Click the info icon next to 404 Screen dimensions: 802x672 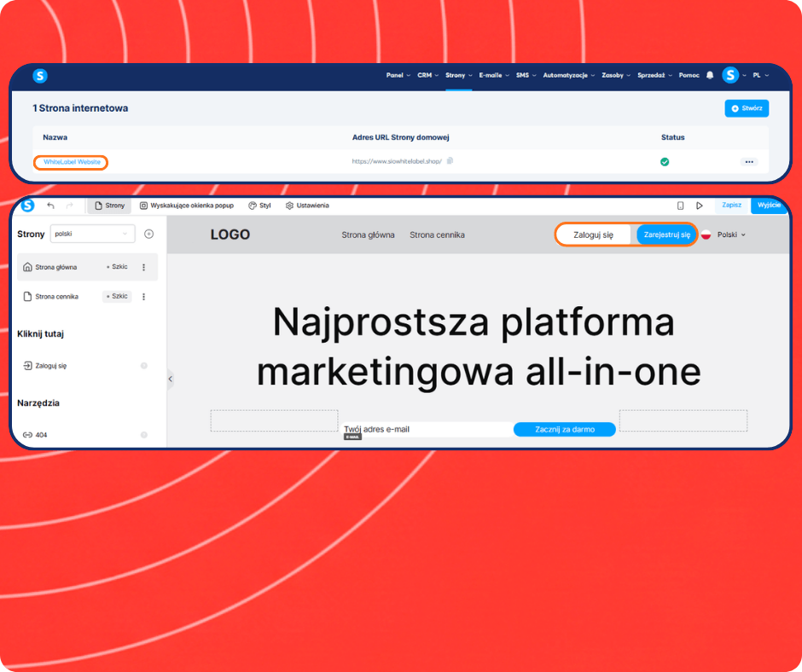click(143, 435)
